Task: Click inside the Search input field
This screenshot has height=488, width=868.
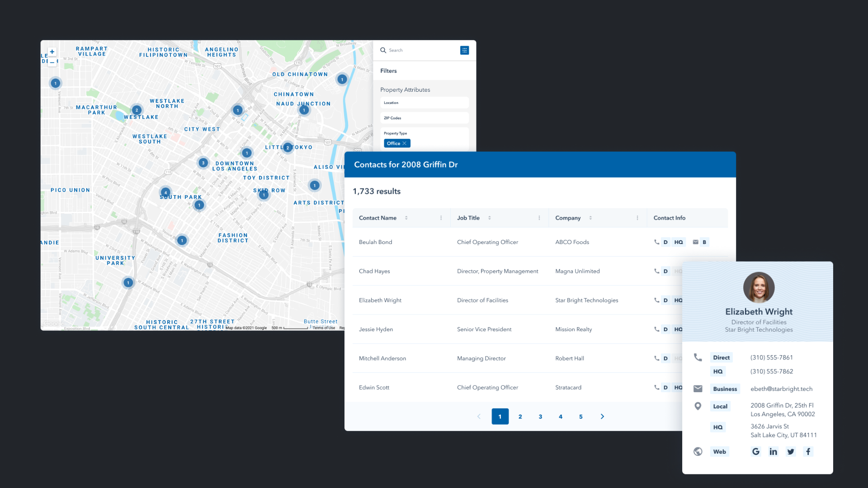Action: pos(411,50)
